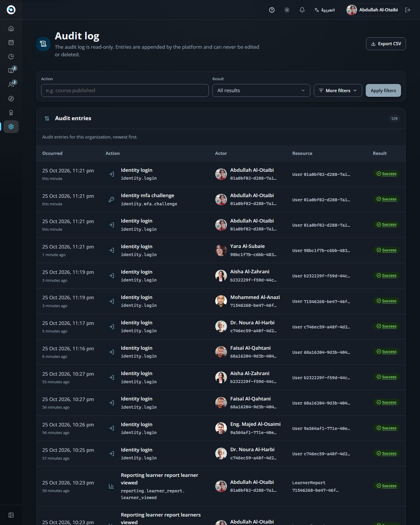Click Yara Al-Subaie's avatar
This screenshot has height=525, width=420.
point(221,250)
